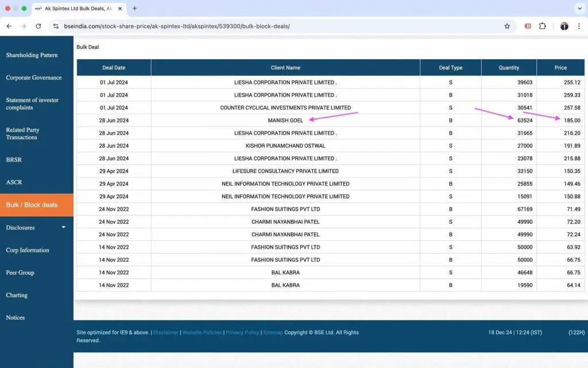The height and width of the screenshot is (368, 588).
Task: Open the Privacy Policy footer link
Action: [x=242, y=332]
